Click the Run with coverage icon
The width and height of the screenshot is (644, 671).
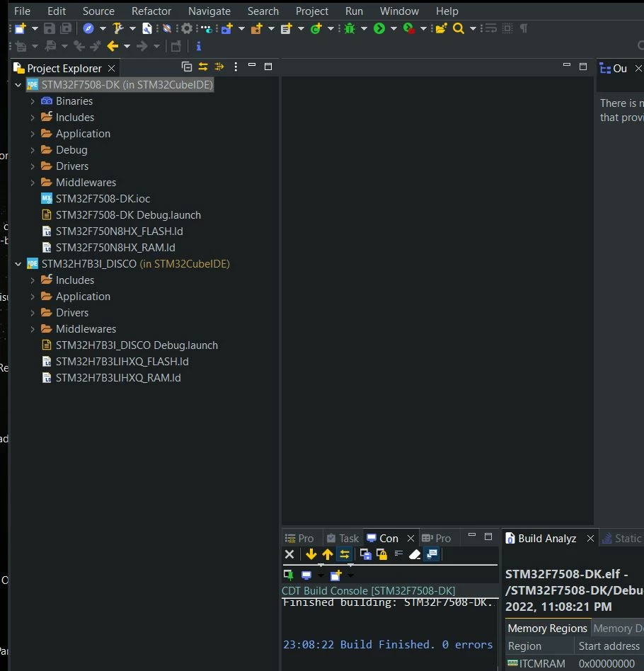click(408, 29)
